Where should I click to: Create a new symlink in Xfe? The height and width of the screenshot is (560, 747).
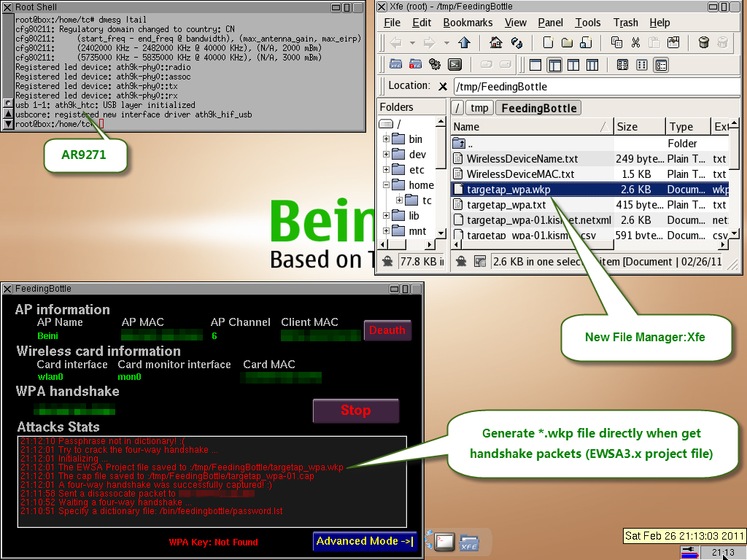[586, 43]
